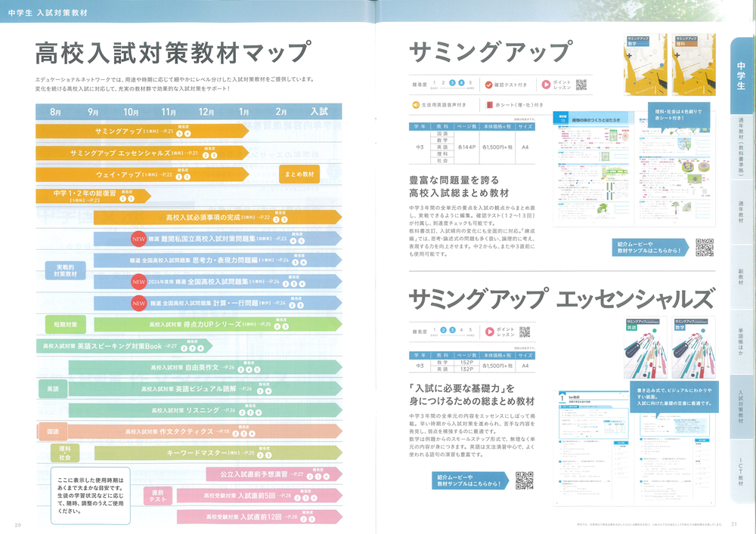
Task: Click the QR code beside the upper 紹介ムービー button
Action: pos(705,248)
